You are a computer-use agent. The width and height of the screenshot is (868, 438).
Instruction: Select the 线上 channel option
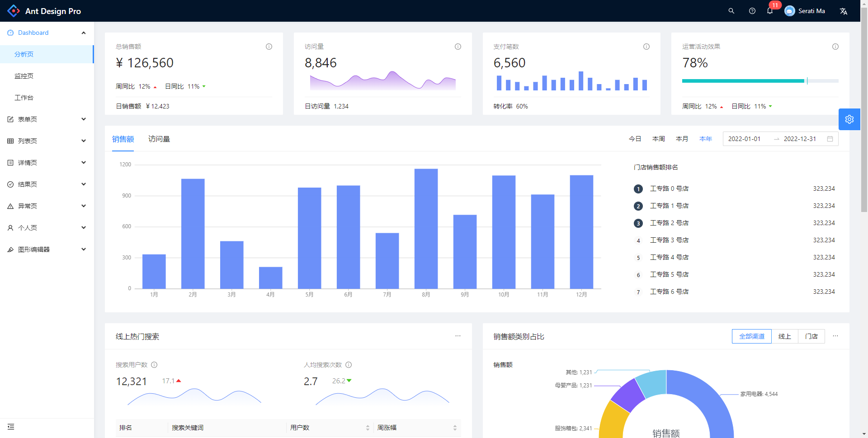(x=785, y=336)
